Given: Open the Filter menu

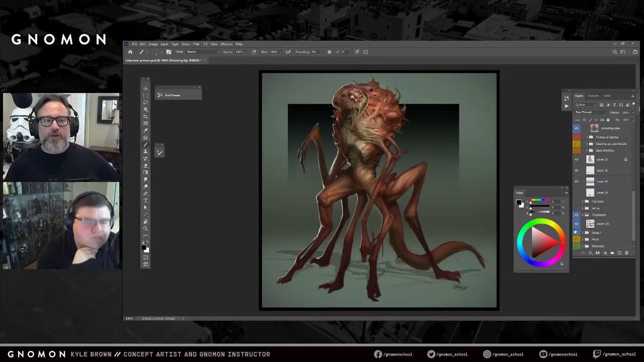Looking at the screenshot, I should (196, 44).
